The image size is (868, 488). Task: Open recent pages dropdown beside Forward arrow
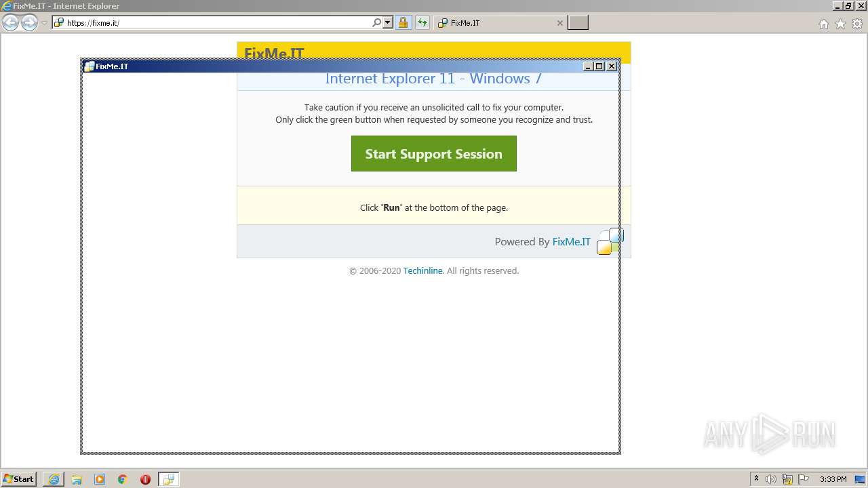(x=44, y=23)
